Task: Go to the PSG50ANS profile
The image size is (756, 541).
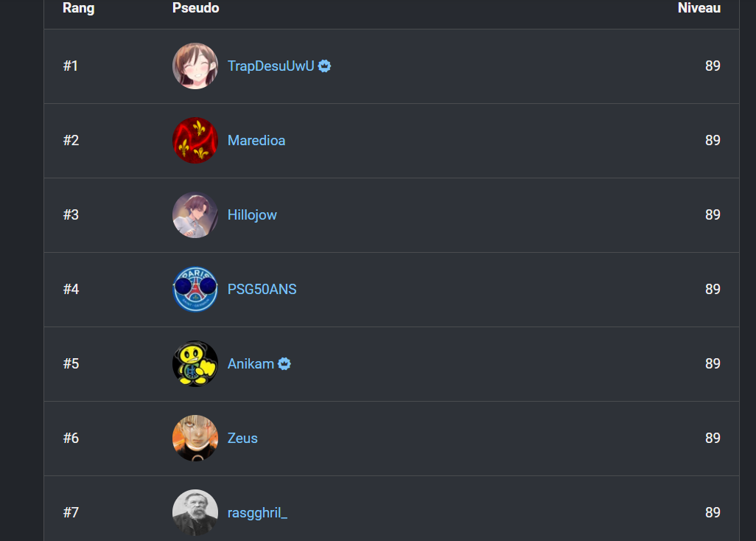Action: [x=262, y=290]
